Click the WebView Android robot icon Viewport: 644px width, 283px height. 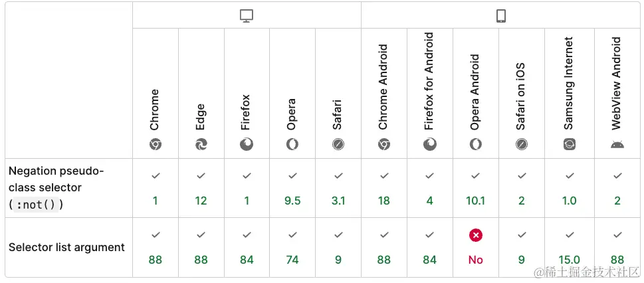617,144
